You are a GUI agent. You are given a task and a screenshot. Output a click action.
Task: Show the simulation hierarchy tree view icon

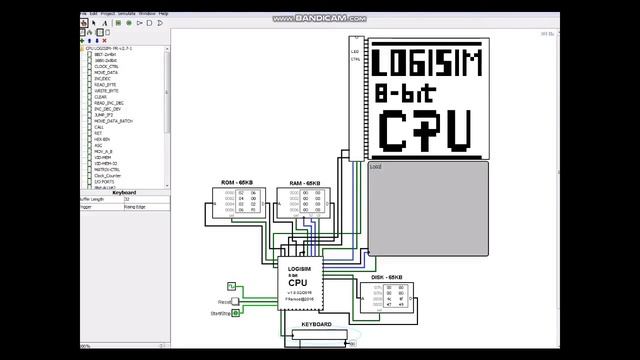coord(90,32)
